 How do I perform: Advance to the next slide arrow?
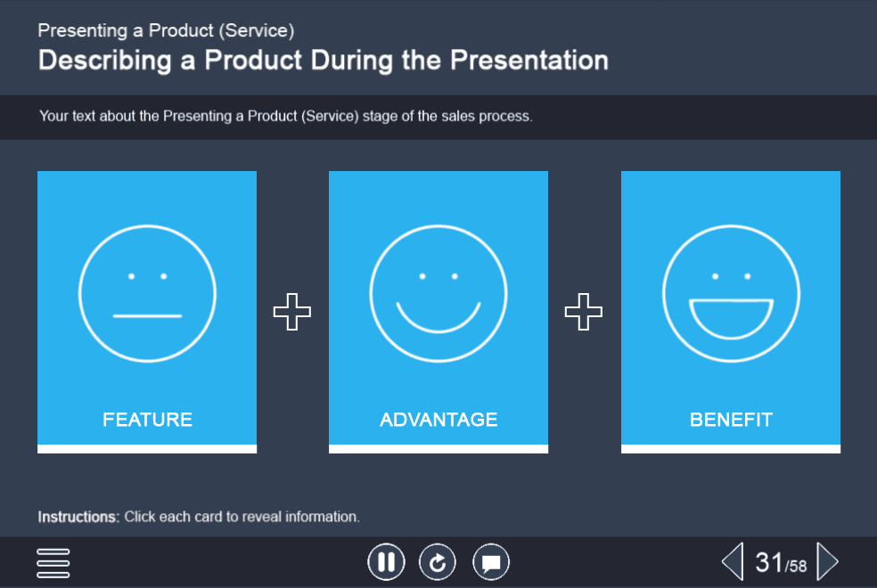coord(827,562)
